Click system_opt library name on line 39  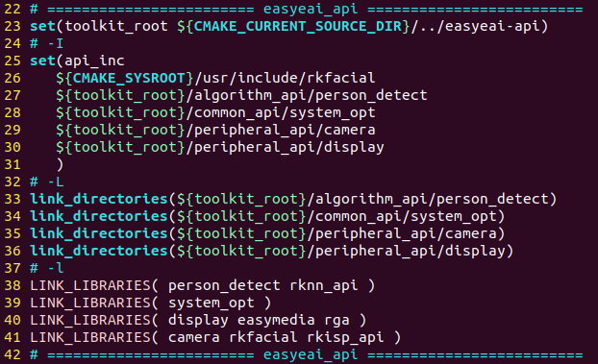212,303
